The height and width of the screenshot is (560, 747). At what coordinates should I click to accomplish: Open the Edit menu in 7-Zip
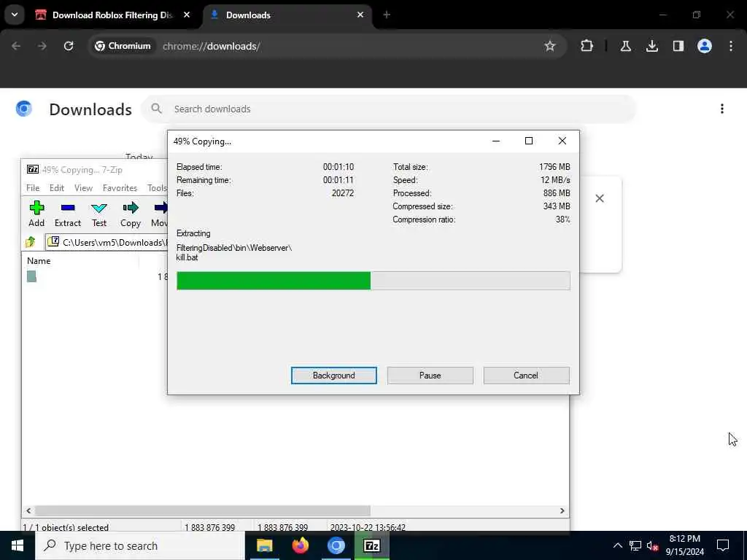[57, 187]
